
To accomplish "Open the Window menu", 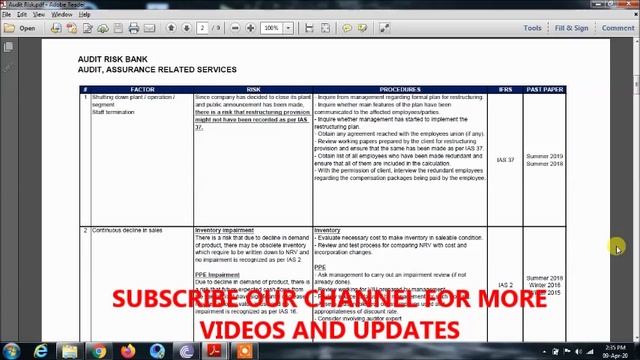I will tap(62, 14).
